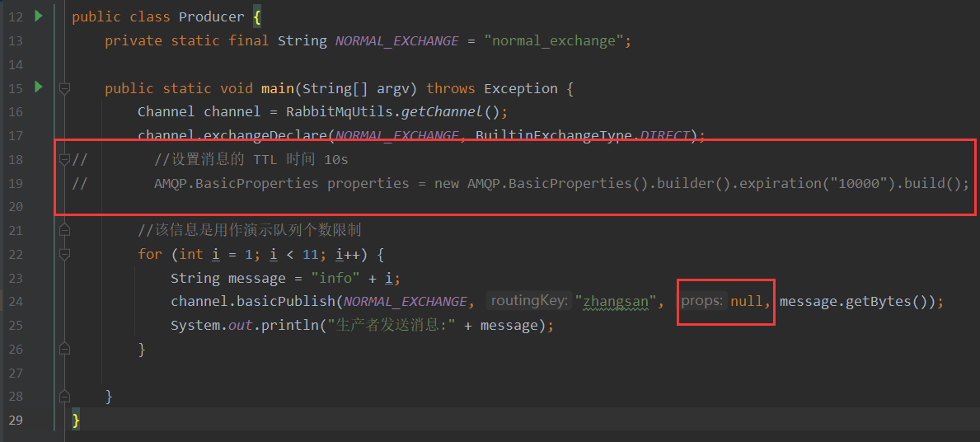Screen dimensions: 980x442
Task: Run the main method from the line 15 gutter icon
Action: [x=39, y=87]
